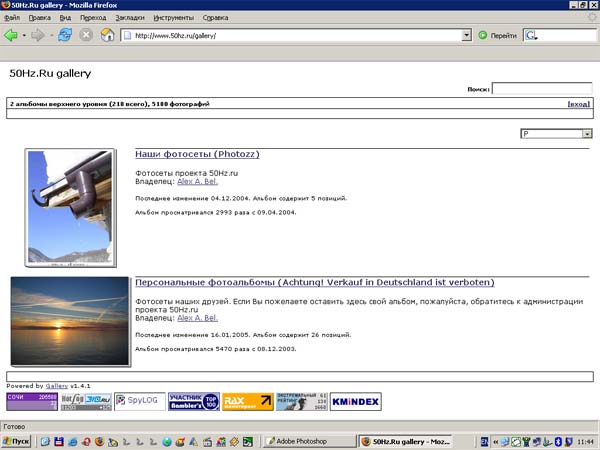Open the Вид menu
Screen dimensions: 600x450
(65, 18)
